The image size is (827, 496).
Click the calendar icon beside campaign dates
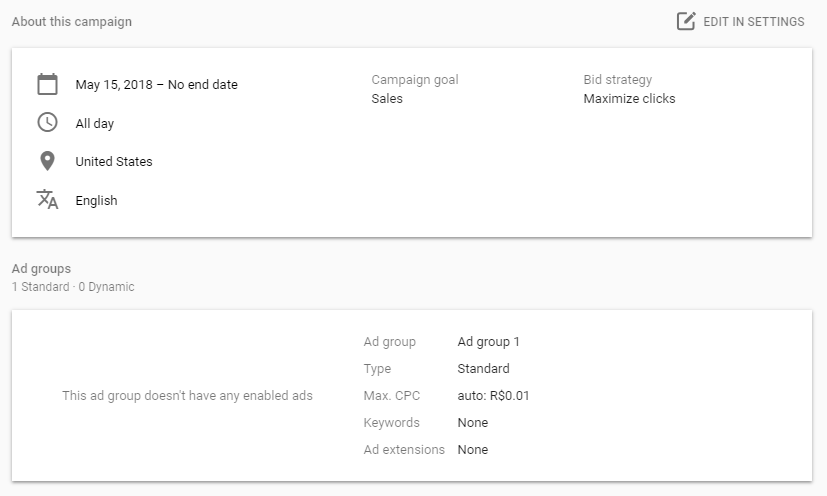click(47, 84)
